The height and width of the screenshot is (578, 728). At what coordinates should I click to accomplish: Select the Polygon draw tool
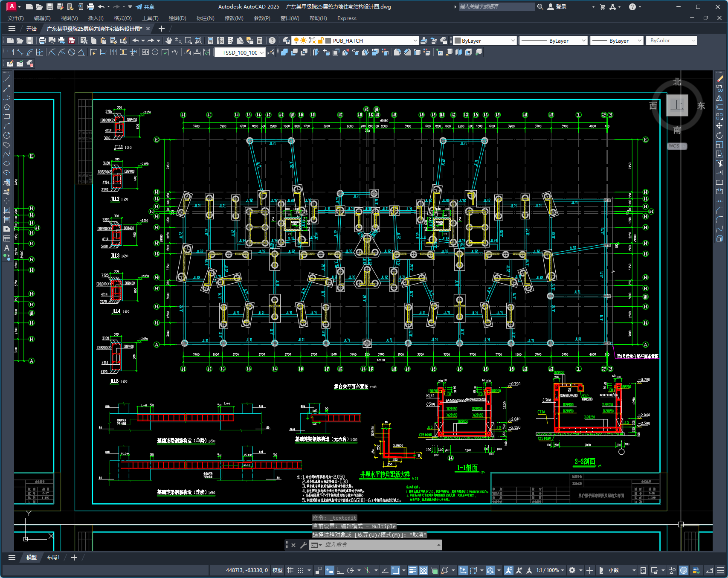point(7,107)
